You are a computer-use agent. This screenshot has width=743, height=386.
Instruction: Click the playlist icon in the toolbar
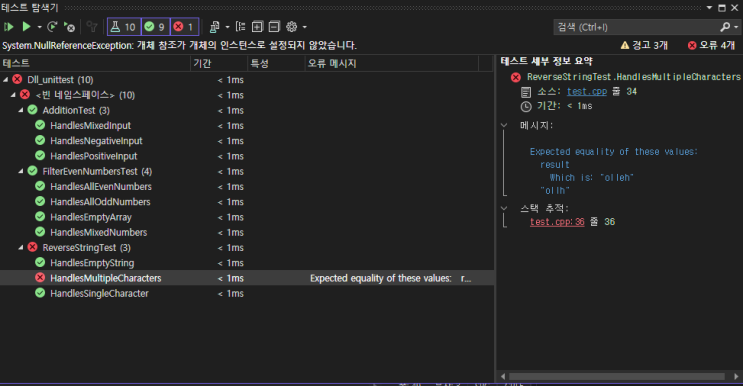click(x=215, y=27)
